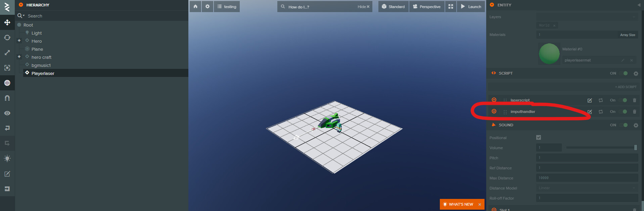Viewport: 644px width, 211px height.
Task: Click the viewport home button
Action: pyautogui.click(x=195, y=6)
